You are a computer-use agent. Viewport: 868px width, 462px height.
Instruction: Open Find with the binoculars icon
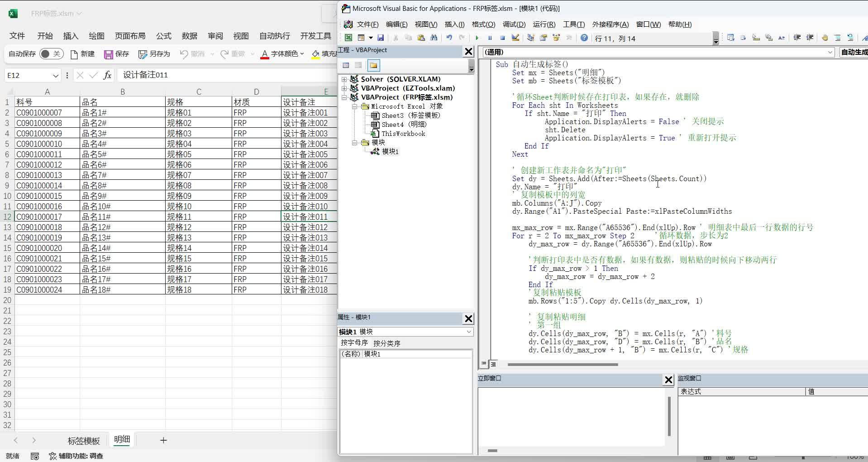[434, 38]
